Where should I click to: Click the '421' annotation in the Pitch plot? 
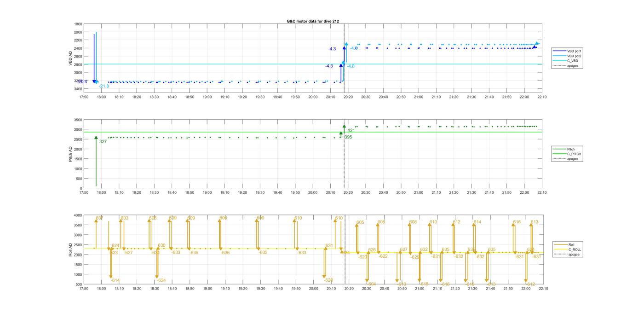351,131
